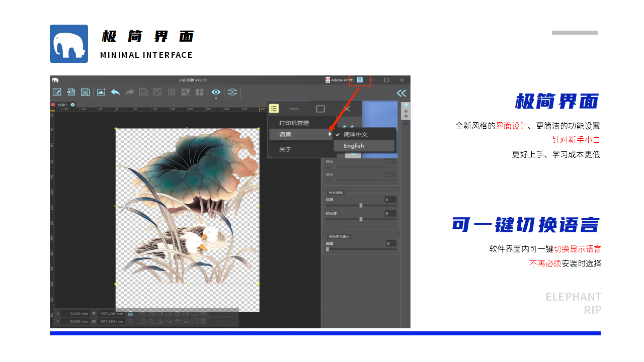Click the small elephant app icon in title bar
Image resolution: width=644 pixels, height=362 pixels.
pyautogui.click(x=55, y=80)
